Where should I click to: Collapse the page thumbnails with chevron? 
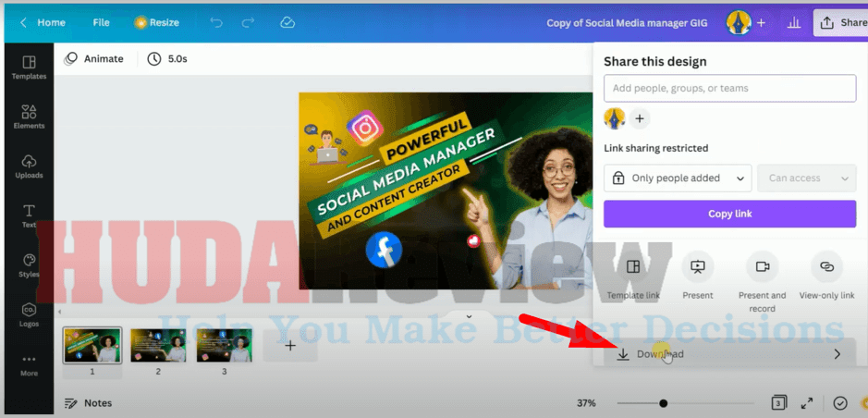click(469, 316)
